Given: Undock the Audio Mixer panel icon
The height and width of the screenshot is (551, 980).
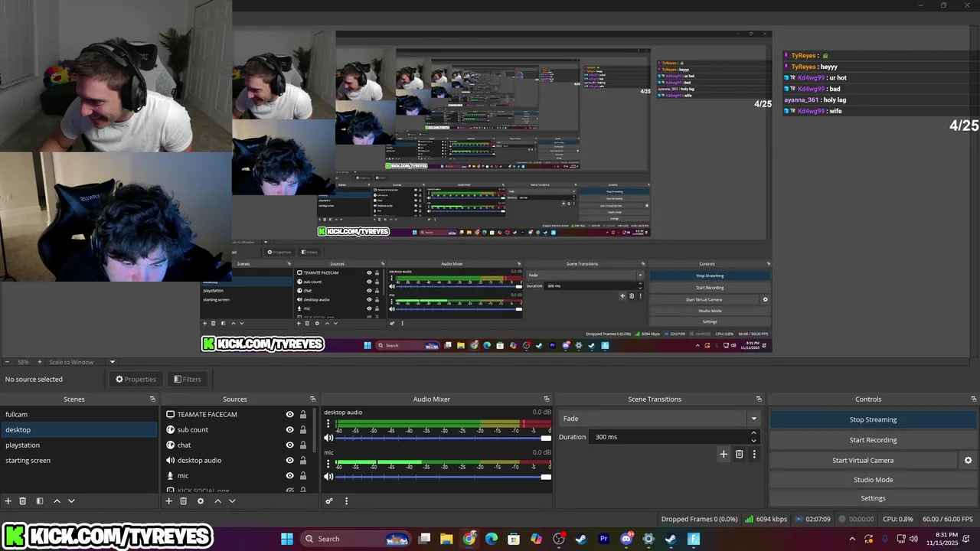Looking at the screenshot, I should point(547,399).
